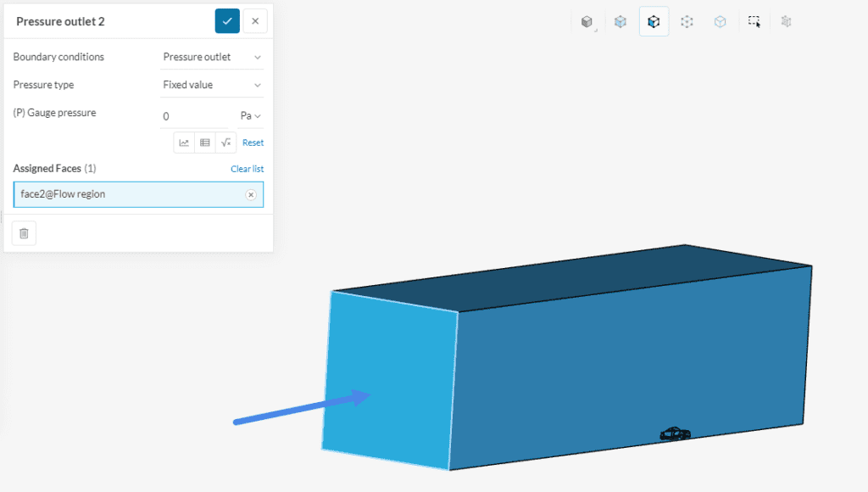Confirm Pressure outlet 2 with the checkmark button

(x=227, y=21)
